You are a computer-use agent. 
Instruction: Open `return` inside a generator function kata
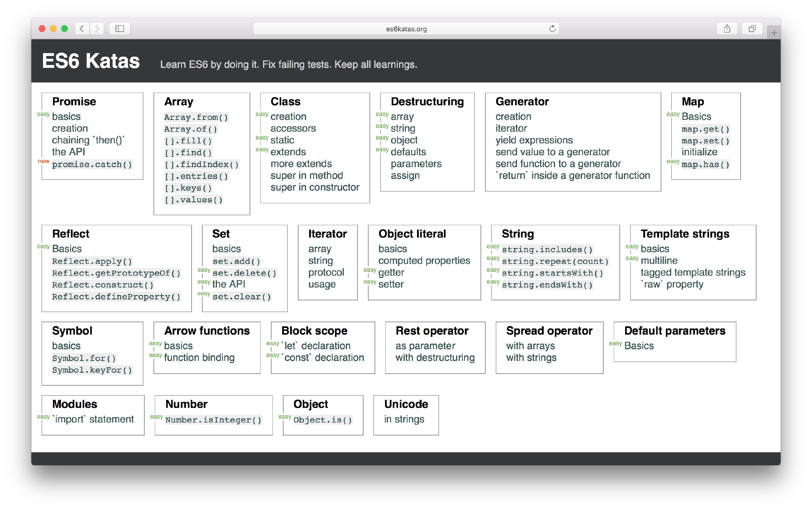[573, 175]
